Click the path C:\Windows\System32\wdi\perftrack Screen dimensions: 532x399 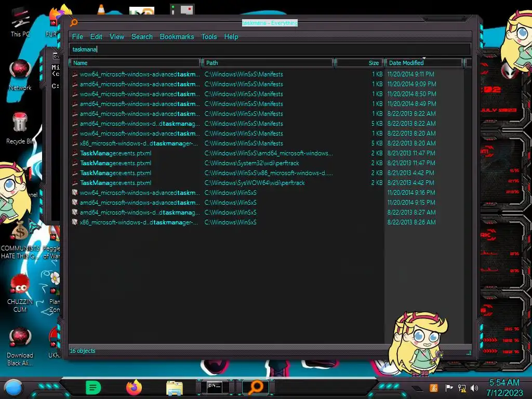click(252, 163)
